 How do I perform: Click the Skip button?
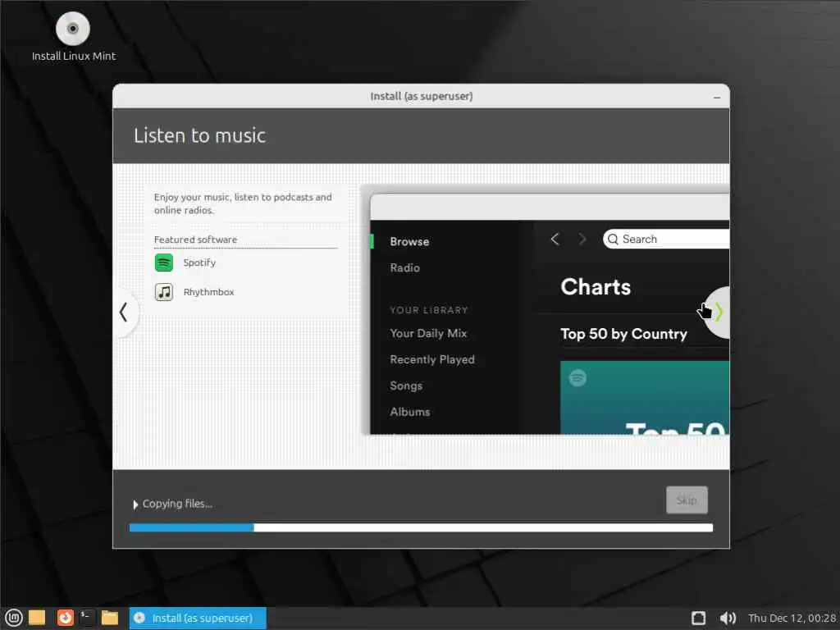687,500
